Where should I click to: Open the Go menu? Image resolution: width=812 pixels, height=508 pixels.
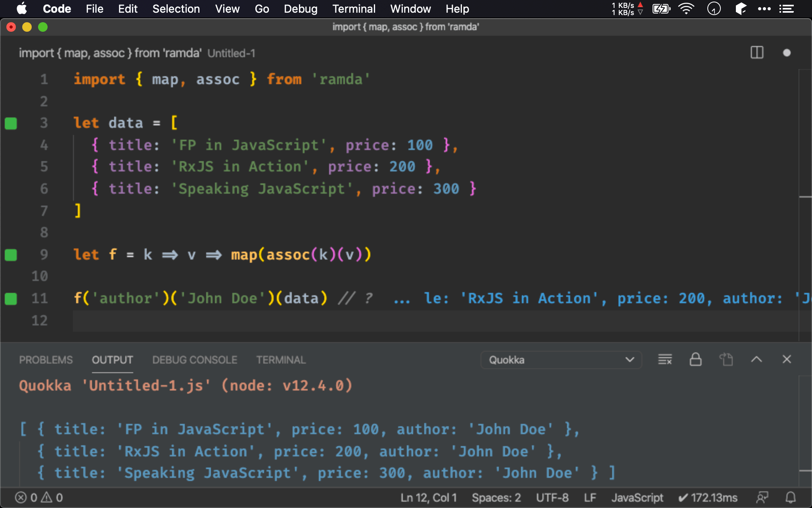click(x=262, y=9)
